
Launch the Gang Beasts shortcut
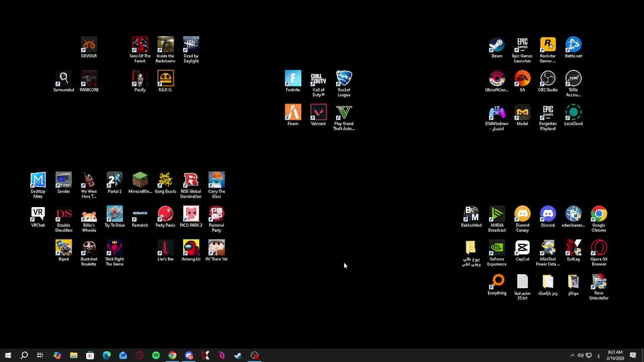click(x=166, y=183)
